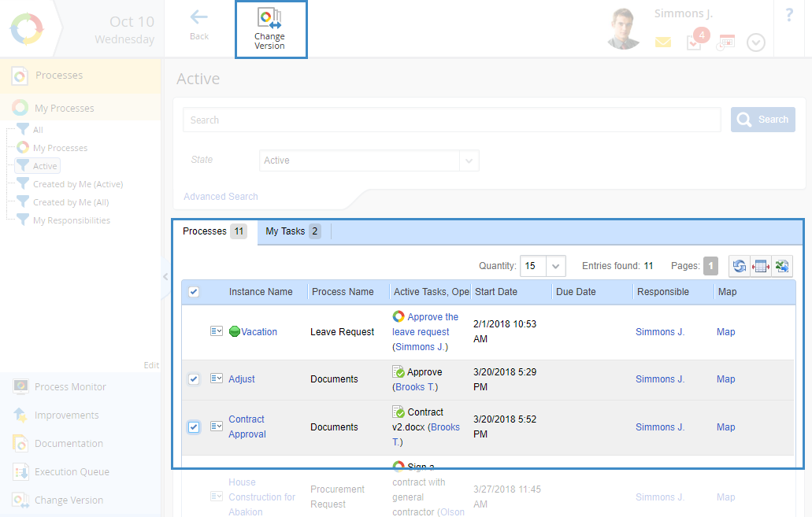Open the user menu chevron near Simmons J.

coord(756,42)
